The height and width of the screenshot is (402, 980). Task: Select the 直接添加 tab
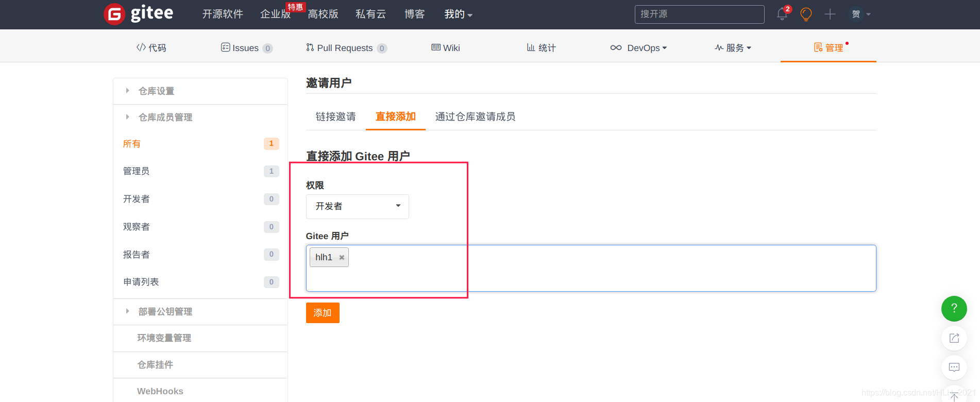coord(396,117)
